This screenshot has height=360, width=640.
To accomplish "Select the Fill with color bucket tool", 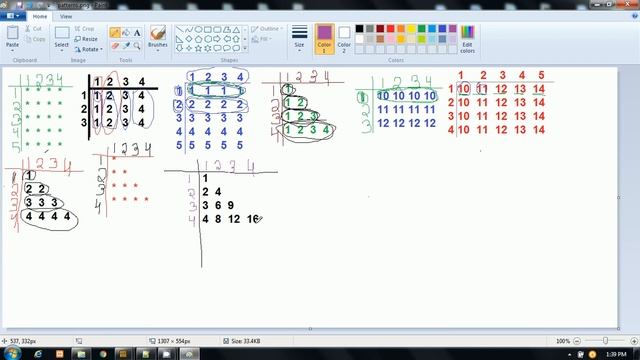I will pyautogui.click(x=126, y=33).
